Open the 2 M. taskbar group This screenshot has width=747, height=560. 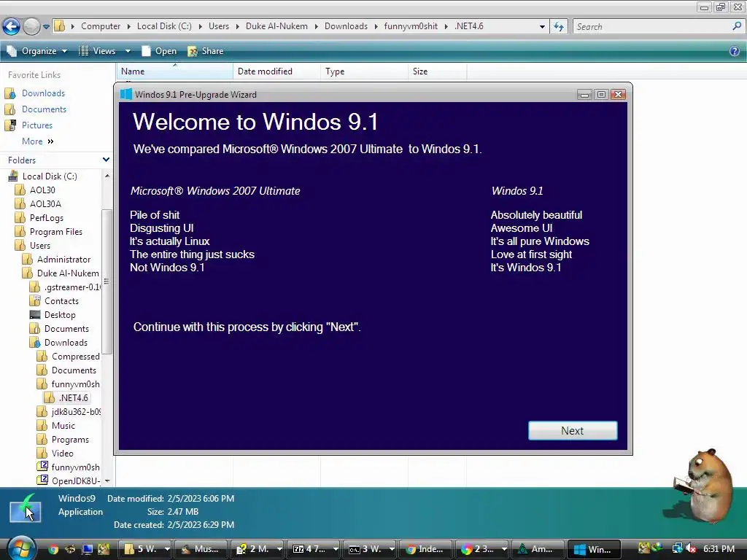pos(259,549)
